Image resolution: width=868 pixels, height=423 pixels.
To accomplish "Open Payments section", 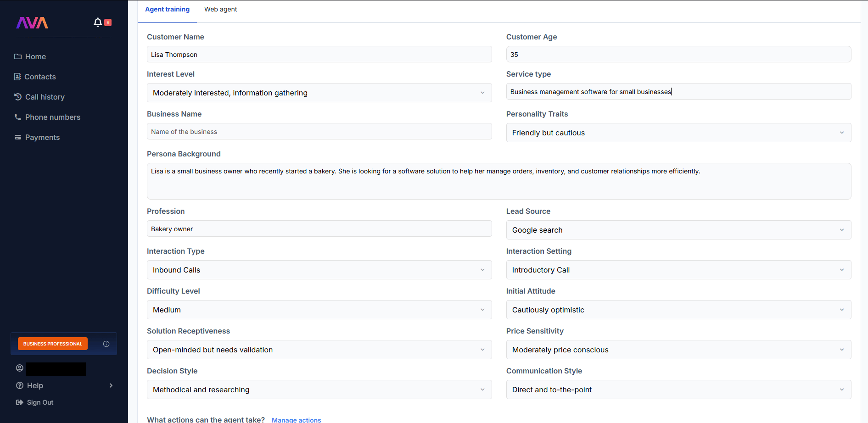I will pos(37,137).
